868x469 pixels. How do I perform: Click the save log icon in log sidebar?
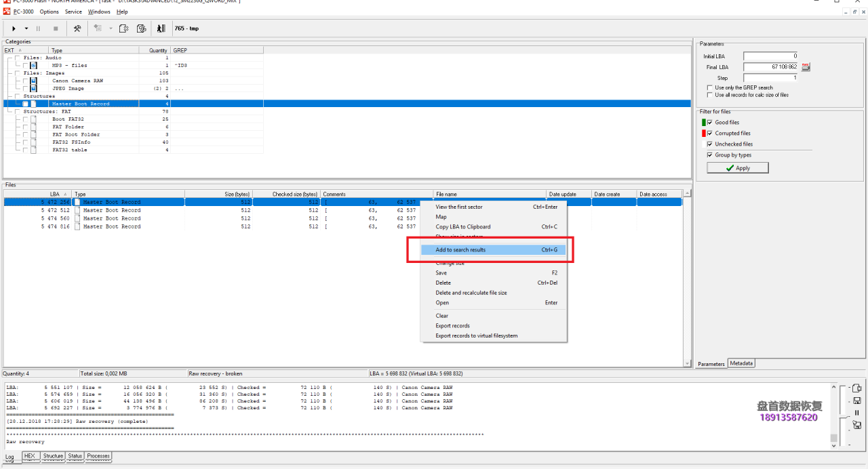pyautogui.click(x=856, y=401)
